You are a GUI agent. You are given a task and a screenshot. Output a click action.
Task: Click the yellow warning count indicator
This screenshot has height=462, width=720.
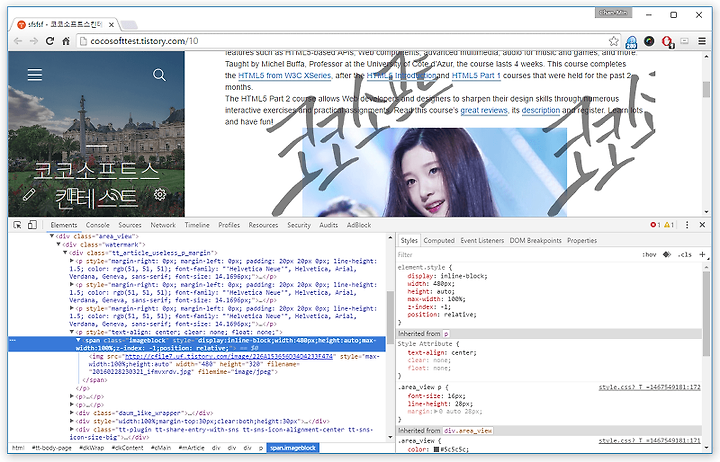point(669,225)
